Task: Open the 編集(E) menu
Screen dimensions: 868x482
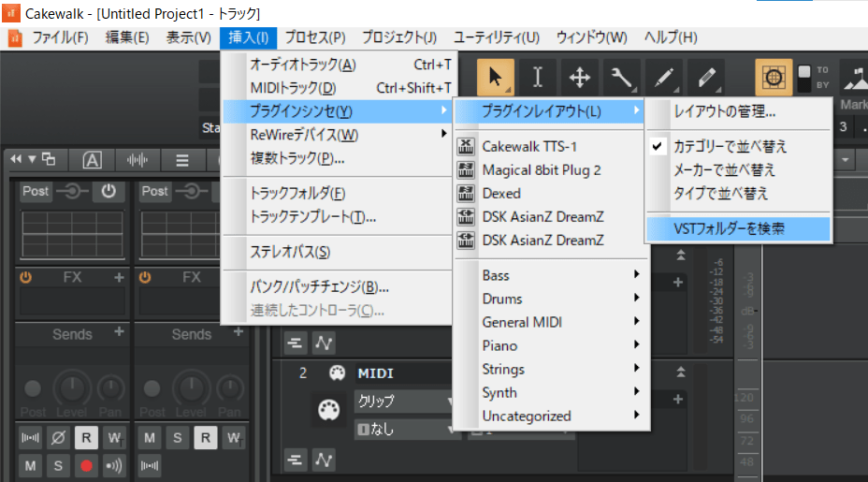Action: click(x=127, y=37)
